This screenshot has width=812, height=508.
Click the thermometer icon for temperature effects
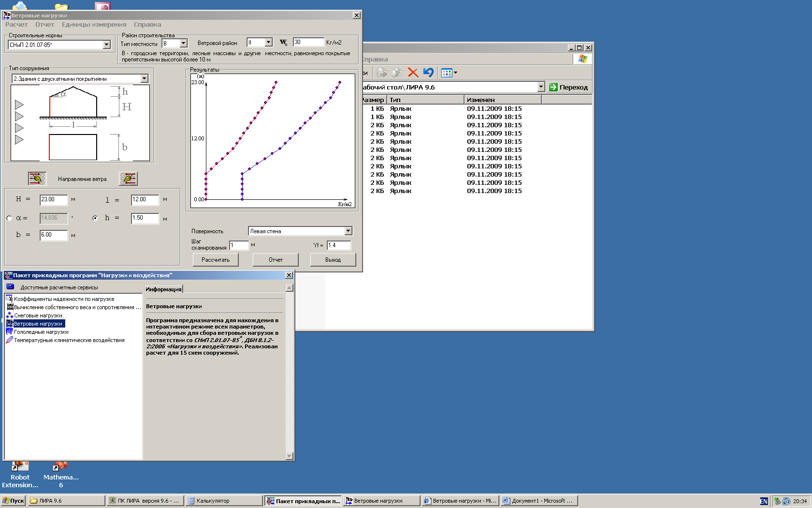pos(10,340)
